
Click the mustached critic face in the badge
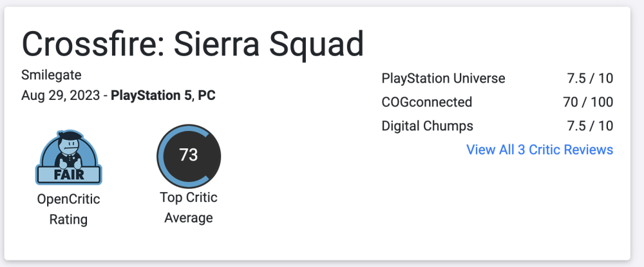(68, 143)
